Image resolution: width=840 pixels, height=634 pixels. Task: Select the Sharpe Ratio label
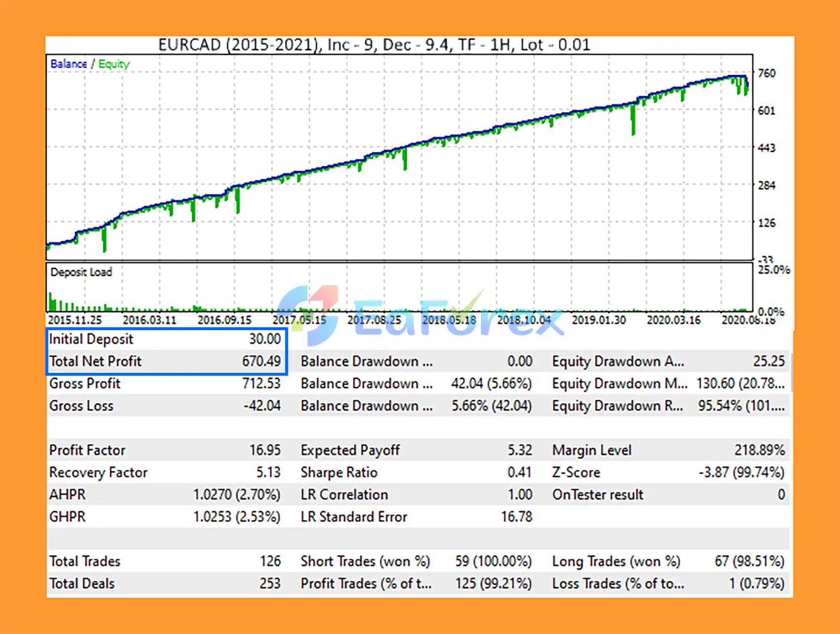pos(339,473)
